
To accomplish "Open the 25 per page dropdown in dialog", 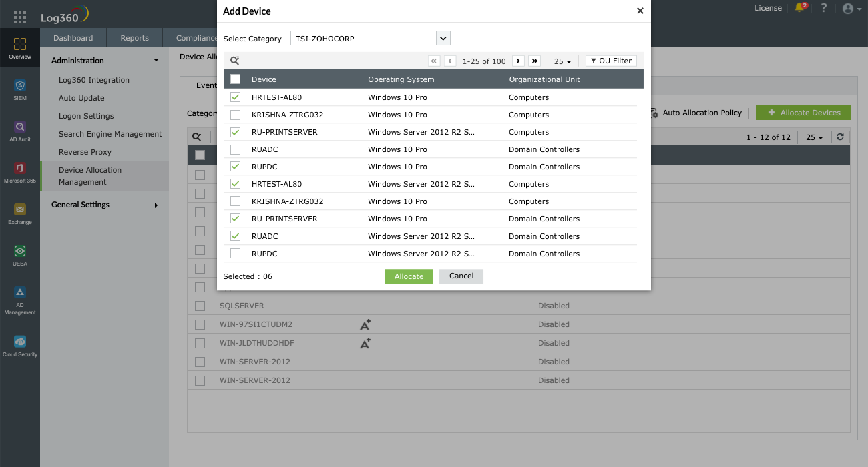I will pos(563,61).
